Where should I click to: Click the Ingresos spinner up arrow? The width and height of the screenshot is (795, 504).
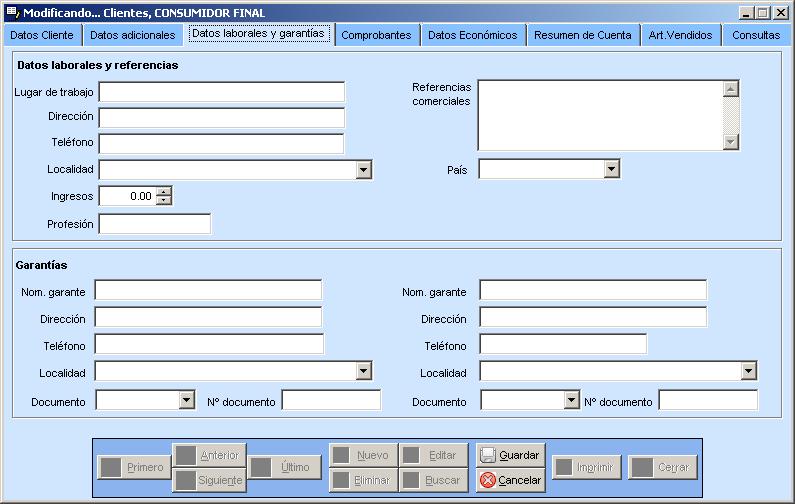(164, 192)
